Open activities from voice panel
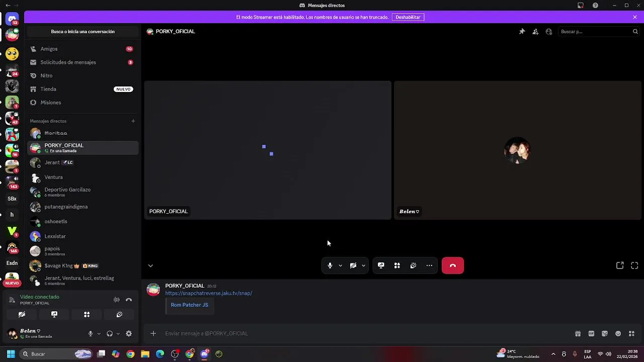 tap(87, 315)
